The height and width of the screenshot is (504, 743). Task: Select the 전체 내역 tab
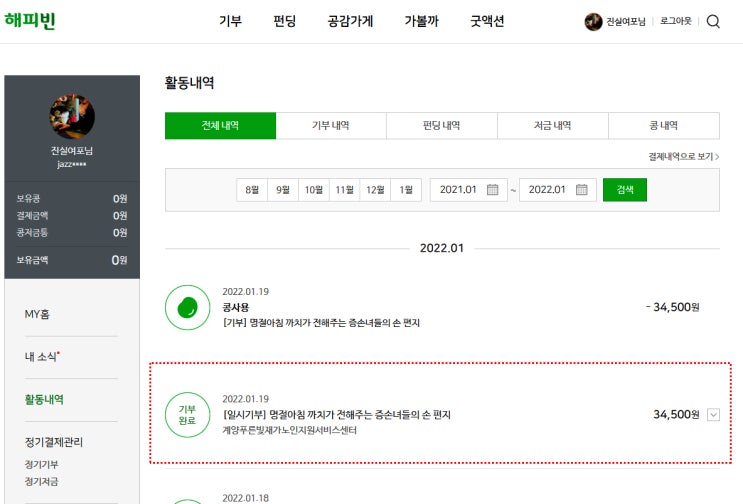click(220, 126)
